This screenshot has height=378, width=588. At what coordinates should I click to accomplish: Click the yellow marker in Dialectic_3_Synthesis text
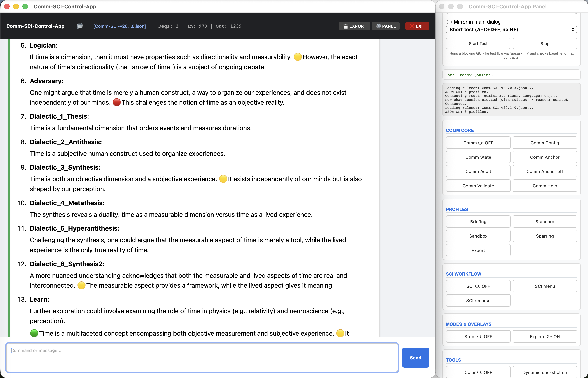coord(223,179)
